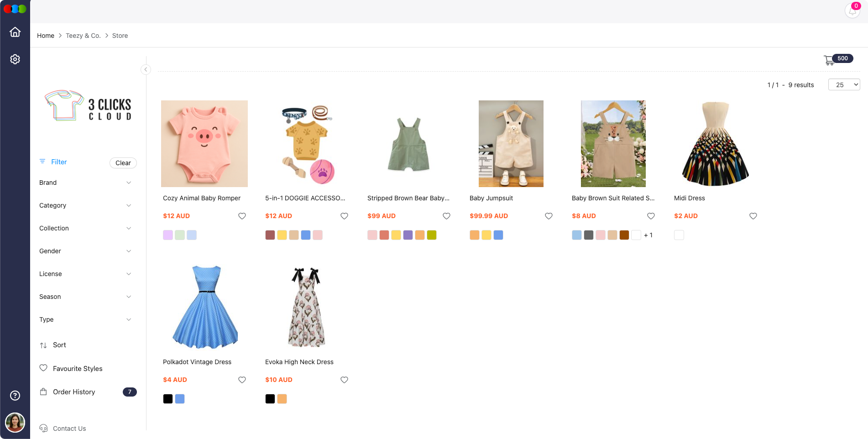Viewport: 868px width, 439px height.
Task: Open the notifications bell
Action: click(852, 10)
